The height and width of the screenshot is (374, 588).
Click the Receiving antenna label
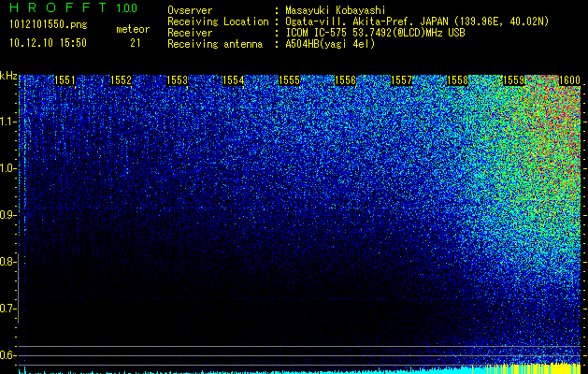coord(215,44)
